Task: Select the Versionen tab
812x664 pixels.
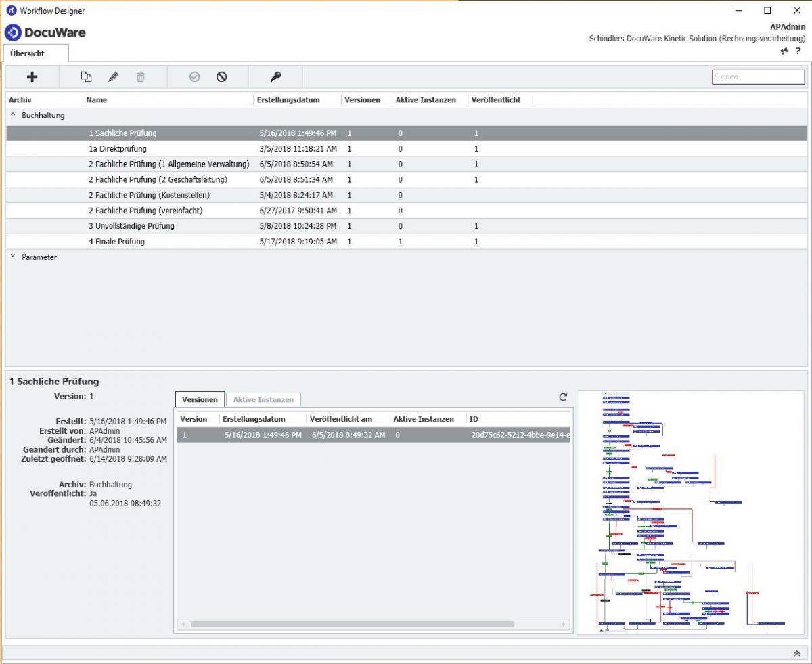Action: point(200,399)
